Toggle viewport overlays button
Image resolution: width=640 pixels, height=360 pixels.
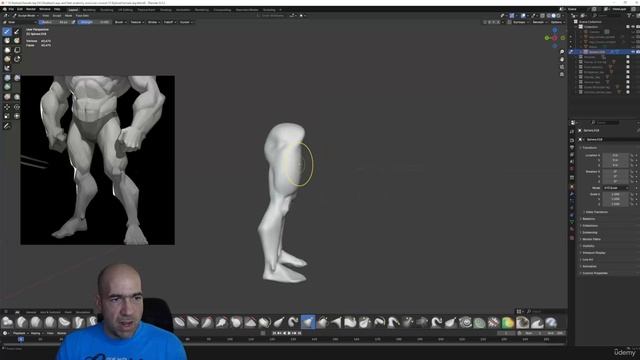(524, 16)
